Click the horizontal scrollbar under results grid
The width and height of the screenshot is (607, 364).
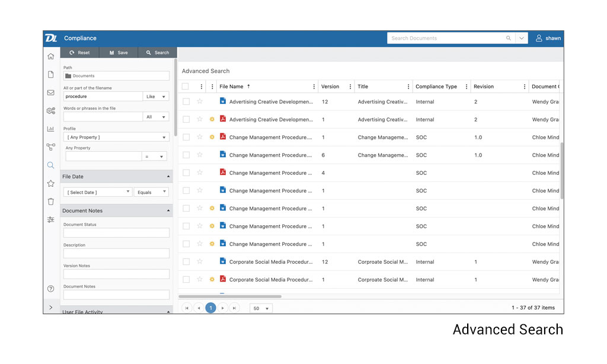[230, 296]
